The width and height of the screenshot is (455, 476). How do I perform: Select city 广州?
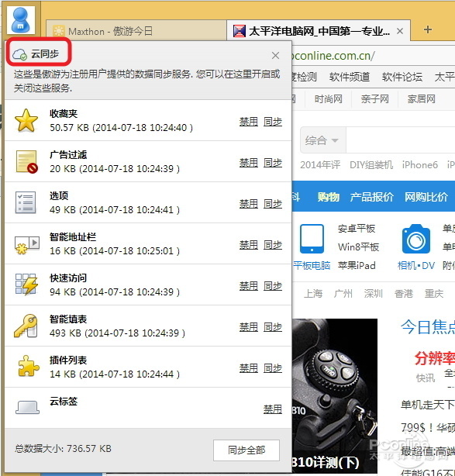343,294
